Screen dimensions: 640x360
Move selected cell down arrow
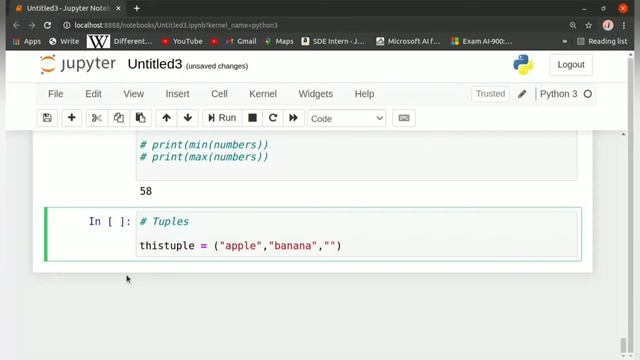[188, 118]
